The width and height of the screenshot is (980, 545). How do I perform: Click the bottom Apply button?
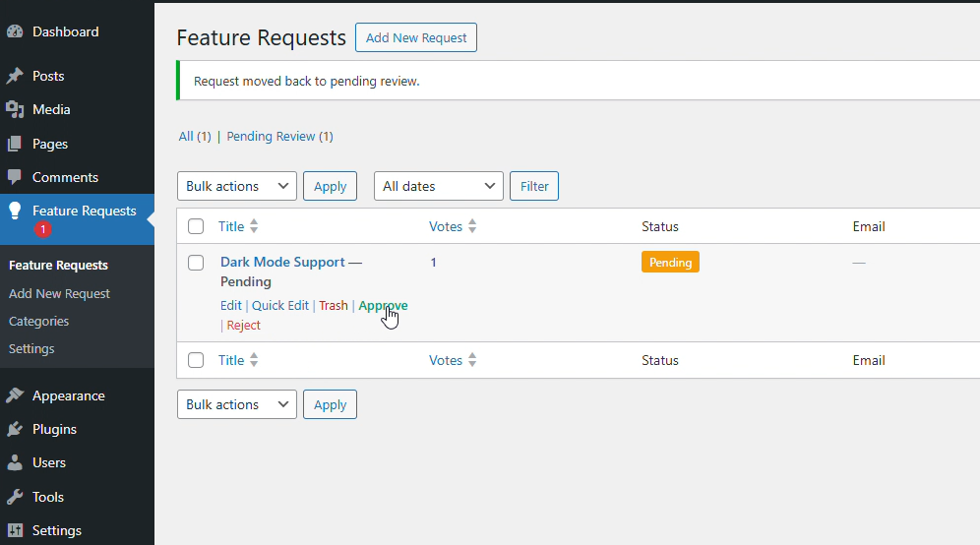(x=330, y=404)
